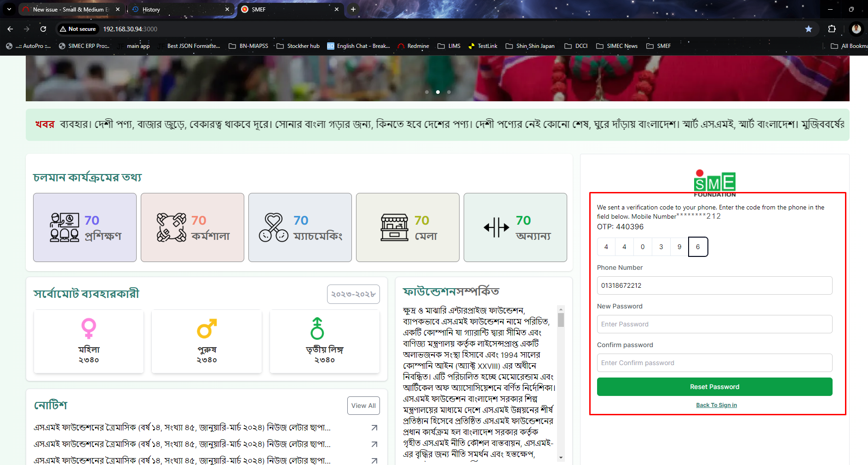
Task: Click the Not secure site info badge
Action: pos(78,29)
